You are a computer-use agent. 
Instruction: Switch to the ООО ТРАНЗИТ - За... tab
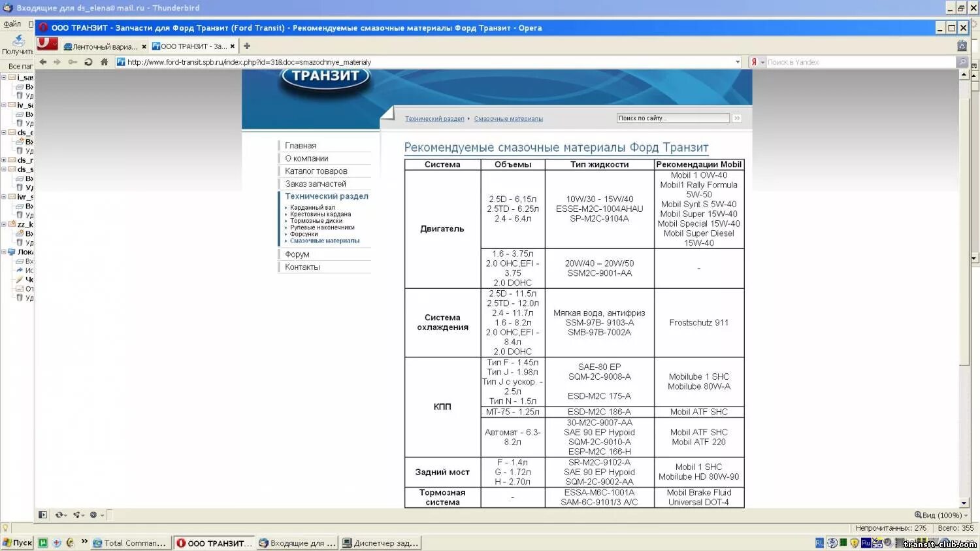point(193,46)
